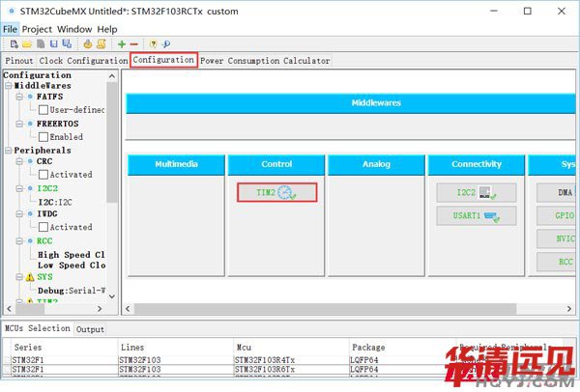Click the gray document toolbar icon
This screenshot has height=392, width=580.
click(x=41, y=44)
